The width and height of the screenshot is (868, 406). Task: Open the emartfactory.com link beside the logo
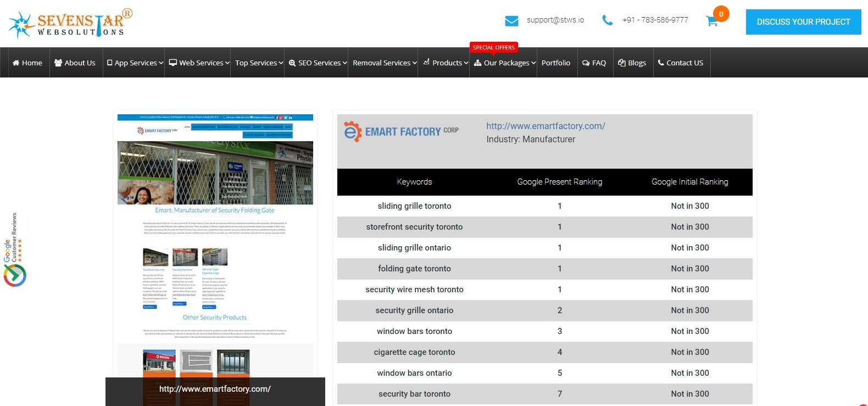546,126
